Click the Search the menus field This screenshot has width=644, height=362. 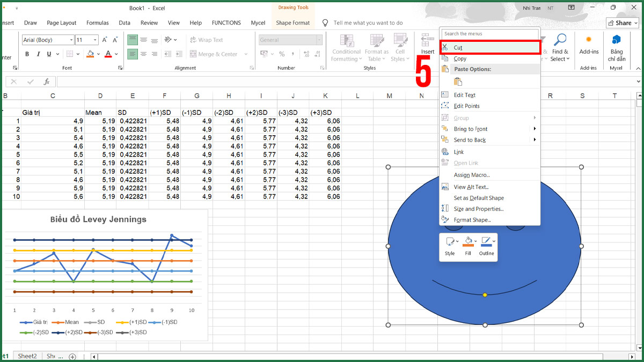[x=489, y=33]
